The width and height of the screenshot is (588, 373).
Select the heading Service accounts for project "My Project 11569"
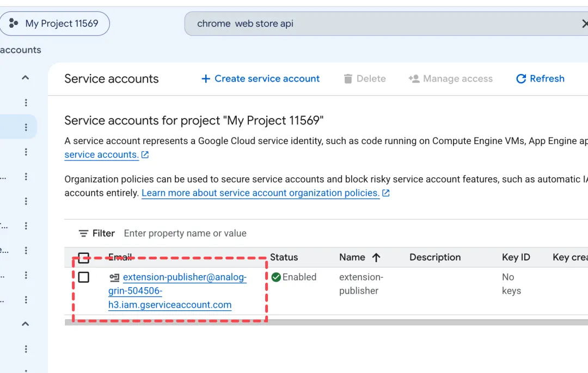click(x=194, y=121)
